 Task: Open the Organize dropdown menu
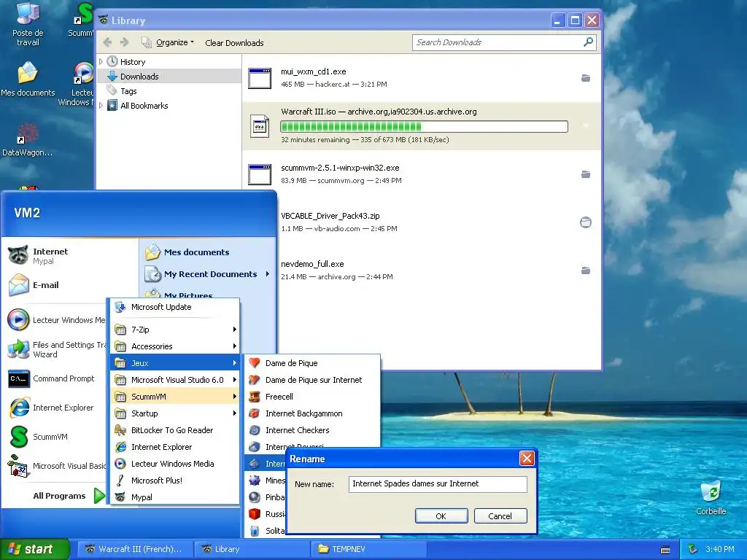[x=168, y=42]
